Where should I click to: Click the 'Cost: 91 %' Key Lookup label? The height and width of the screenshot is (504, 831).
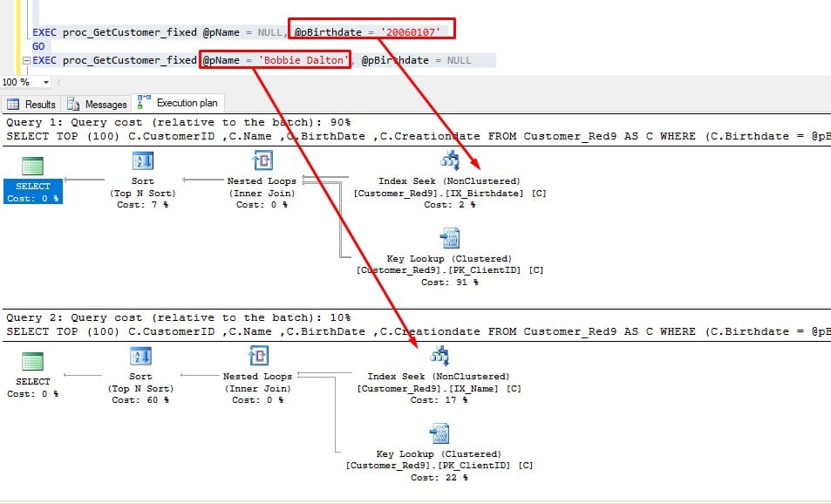[449, 283]
